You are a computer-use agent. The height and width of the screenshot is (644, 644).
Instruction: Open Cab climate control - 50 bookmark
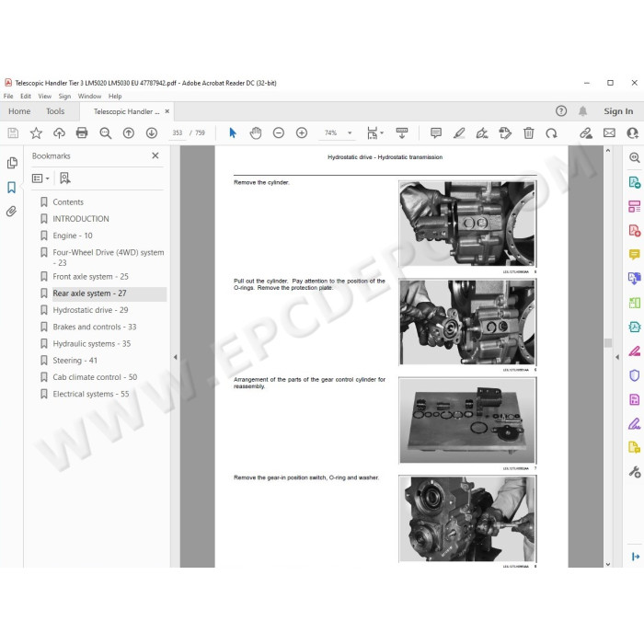95,377
